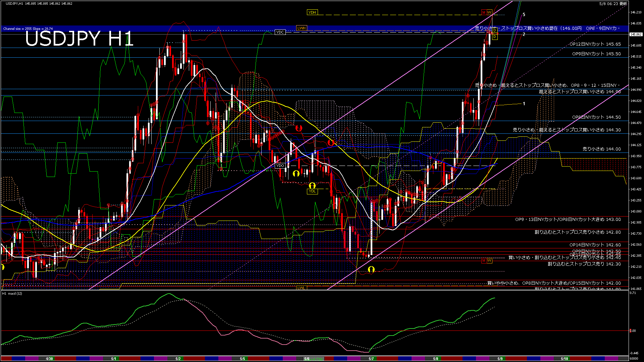
Task: Click the lower yellow D box at latest candle
Action: click(495, 37)
